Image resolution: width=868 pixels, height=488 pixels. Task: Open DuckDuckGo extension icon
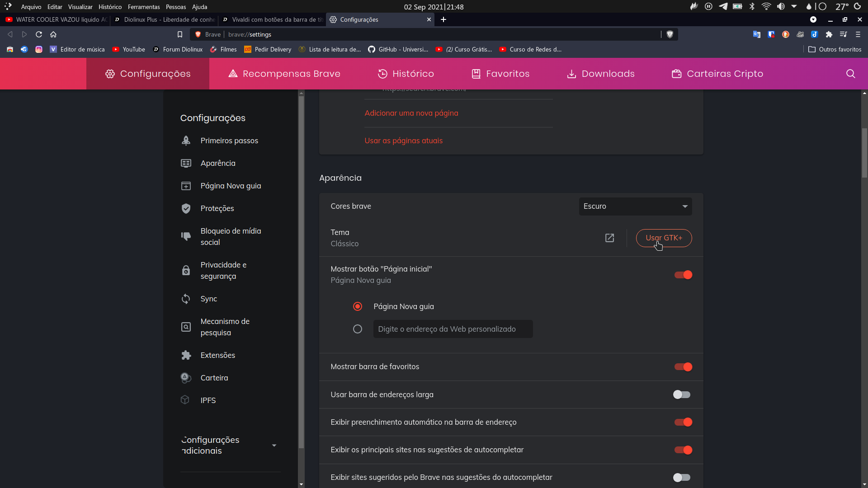tap(786, 34)
